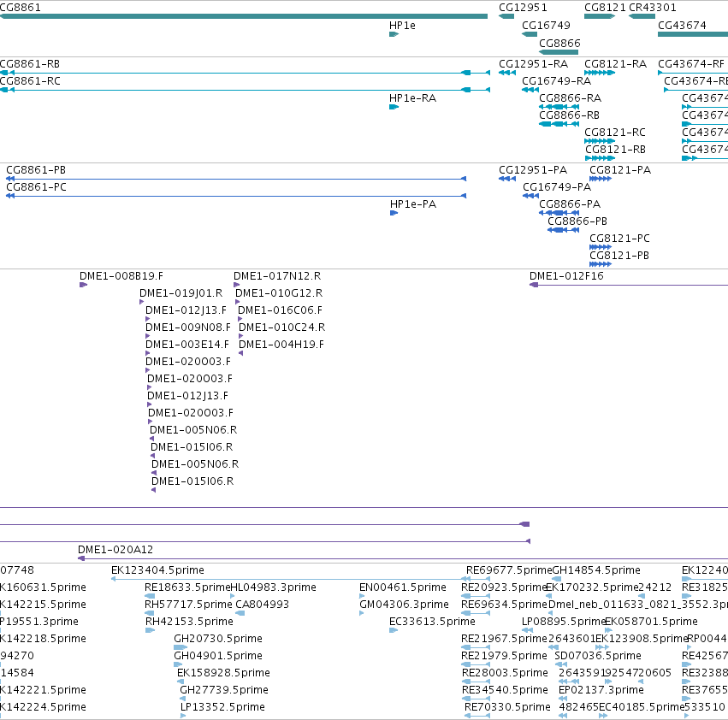Open transcript CG8861-RB label
728x720 pixels.
(x=30, y=64)
